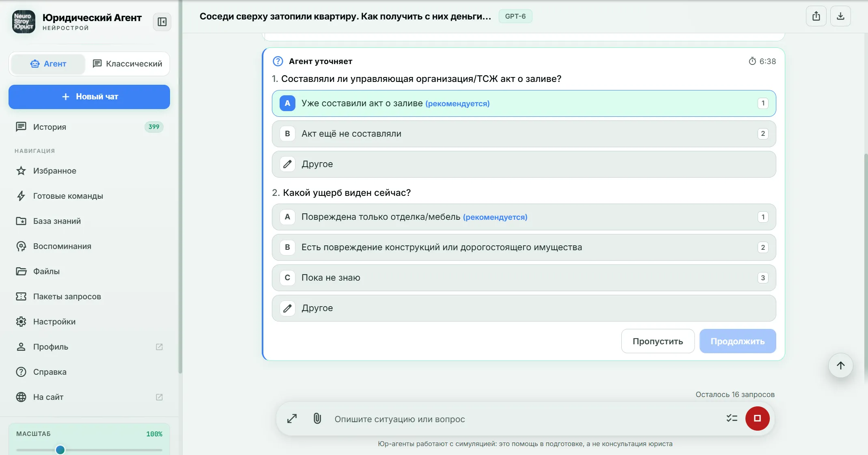The image size is (868, 455).
Task: Click the attach file paperclip icon
Action: tap(317, 419)
